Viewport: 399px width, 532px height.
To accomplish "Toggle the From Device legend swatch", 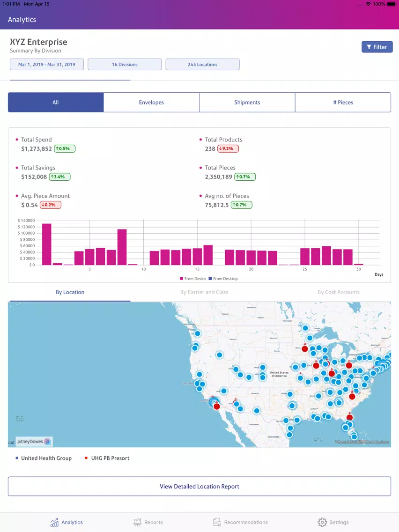I will 182,279.
